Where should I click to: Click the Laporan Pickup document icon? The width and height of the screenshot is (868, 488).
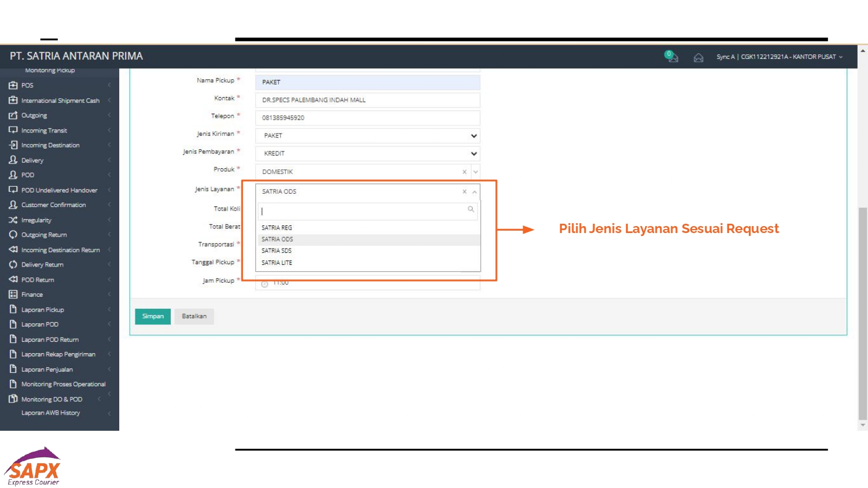(x=13, y=309)
